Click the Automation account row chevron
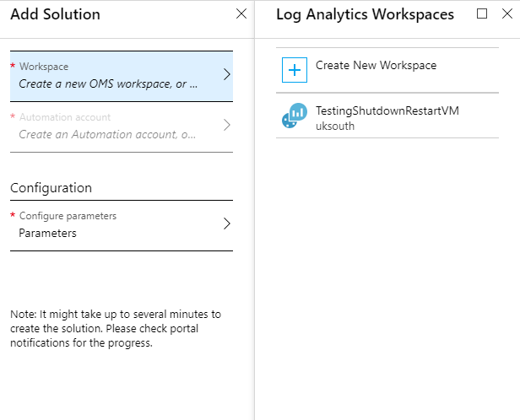Image resolution: width=520 pixels, height=420 pixels. click(226, 126)
